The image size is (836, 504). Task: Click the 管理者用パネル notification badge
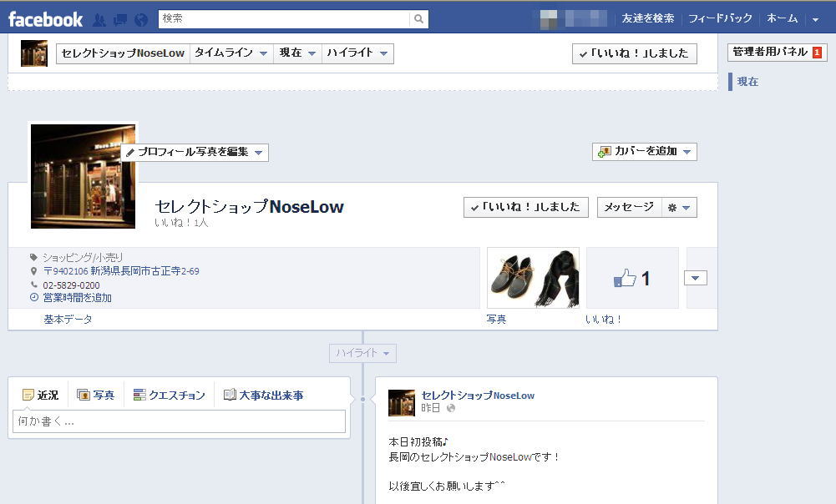817,53
